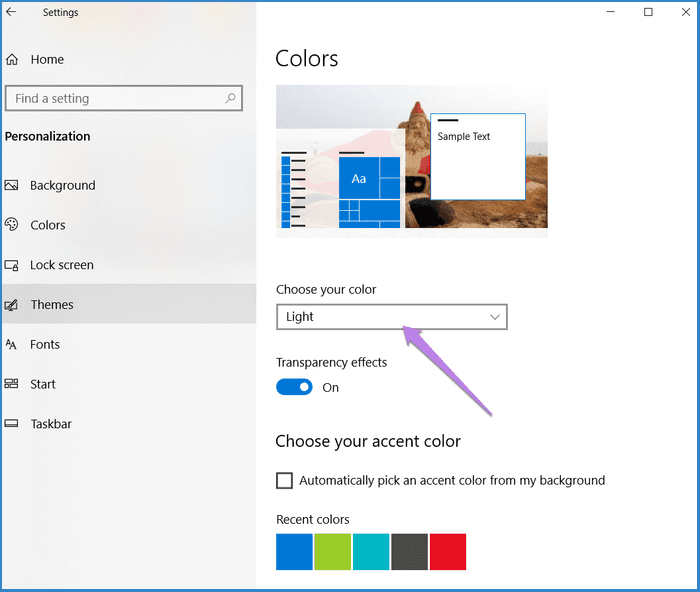
Task: Pick the lime green recent color
Action: point(333,552)
